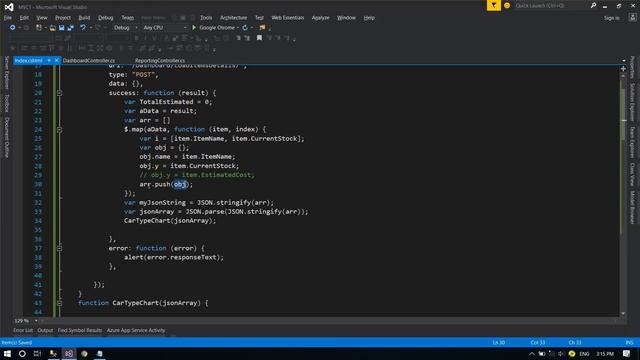Open the Any CPU platform dropdown

point(164,28)
